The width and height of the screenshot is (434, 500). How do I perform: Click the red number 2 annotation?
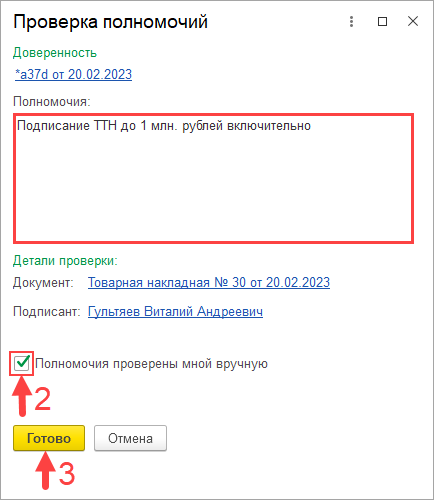click(43, 399)
